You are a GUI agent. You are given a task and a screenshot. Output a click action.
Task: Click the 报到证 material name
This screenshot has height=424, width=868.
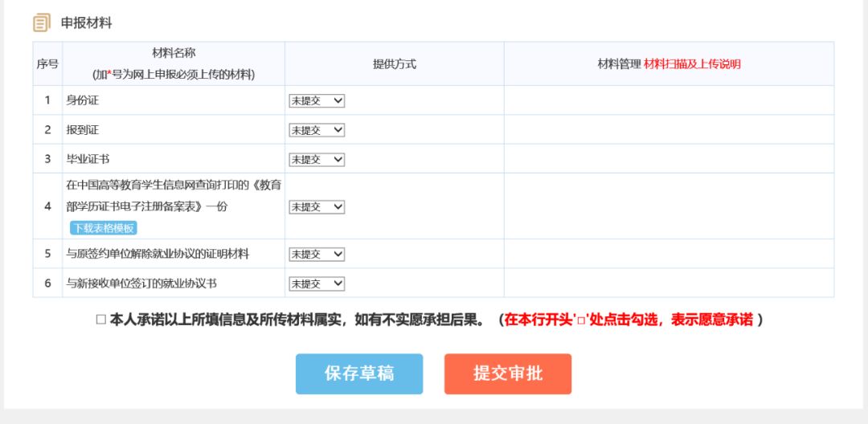point(83,130)
